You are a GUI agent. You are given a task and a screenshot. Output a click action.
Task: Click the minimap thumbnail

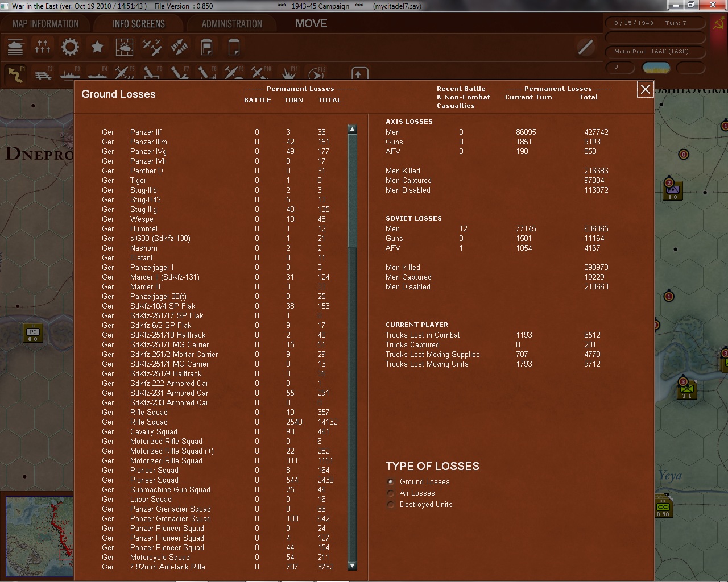[39, 537]
